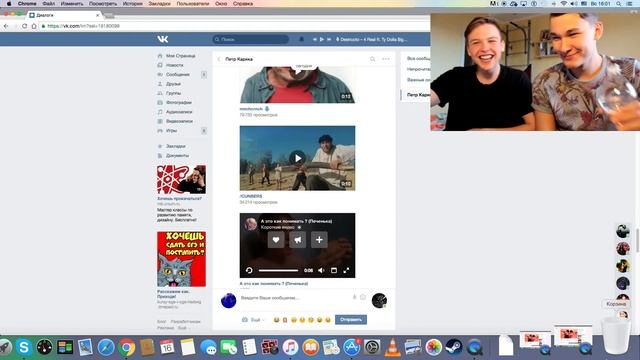640x360 pixels.
Task: Open Skype from the Dock
Action: click(x=24, y=347)
